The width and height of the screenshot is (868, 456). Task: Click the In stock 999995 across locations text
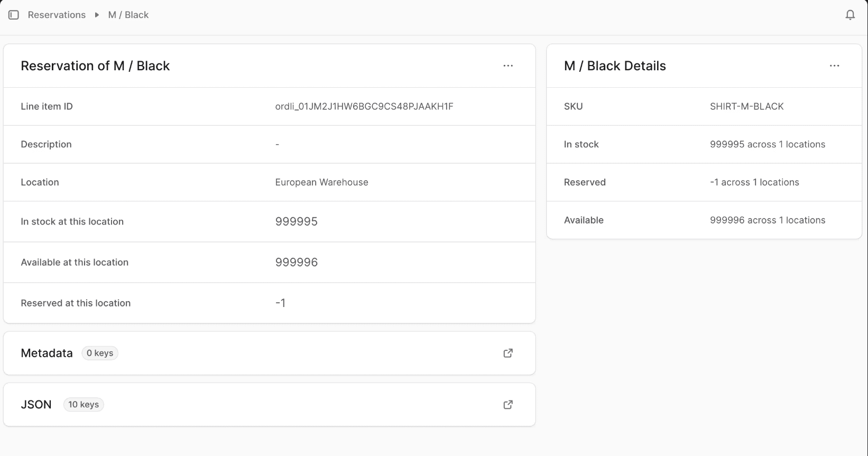[x=767, y=144]
